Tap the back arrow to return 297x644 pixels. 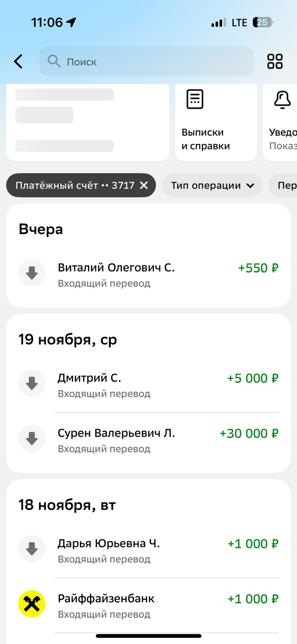18,61
